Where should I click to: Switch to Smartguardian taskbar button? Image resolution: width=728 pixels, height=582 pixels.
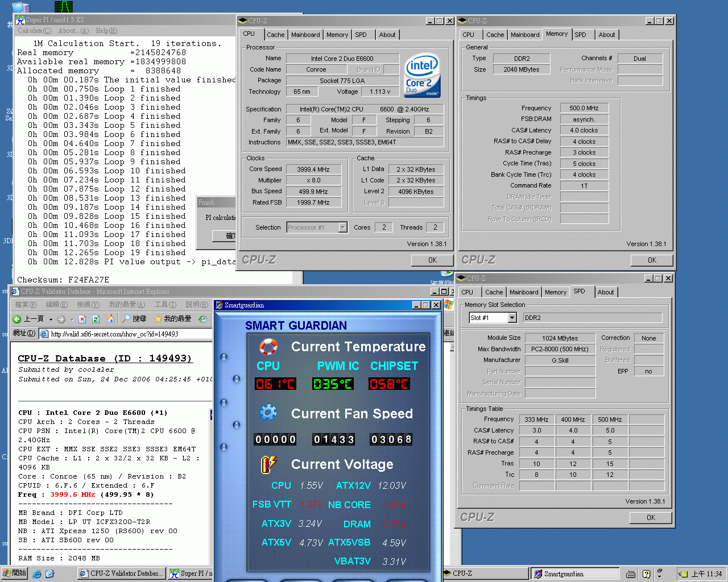576,573
